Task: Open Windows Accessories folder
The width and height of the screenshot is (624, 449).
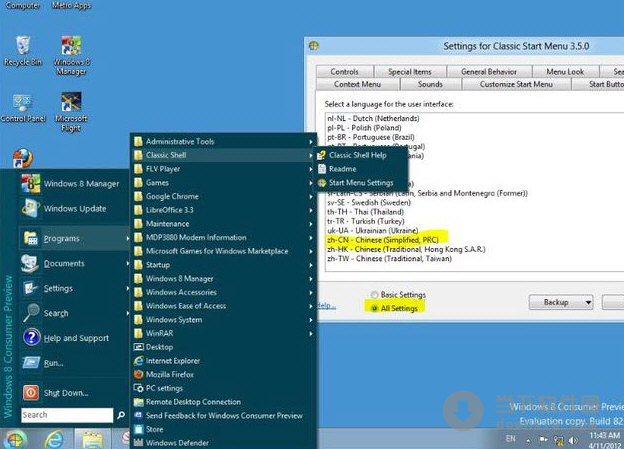Action: (x=223, y=292)
